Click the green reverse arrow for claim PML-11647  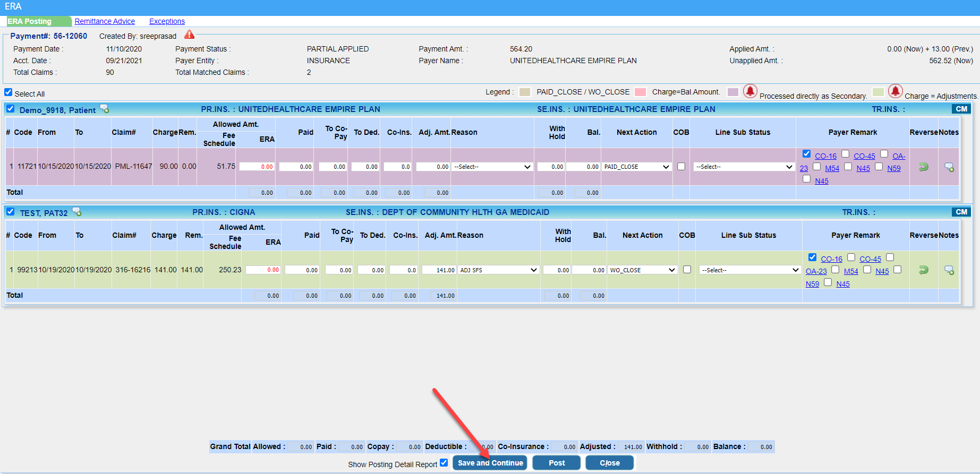[924, 167]
